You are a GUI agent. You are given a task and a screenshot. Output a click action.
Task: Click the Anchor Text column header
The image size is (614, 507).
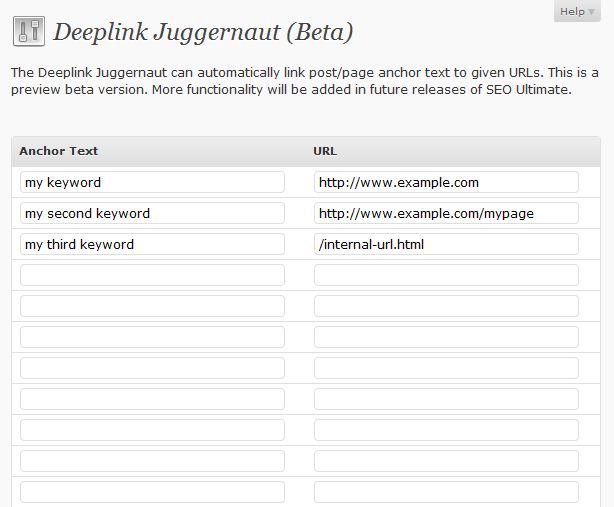coord(59,152)
